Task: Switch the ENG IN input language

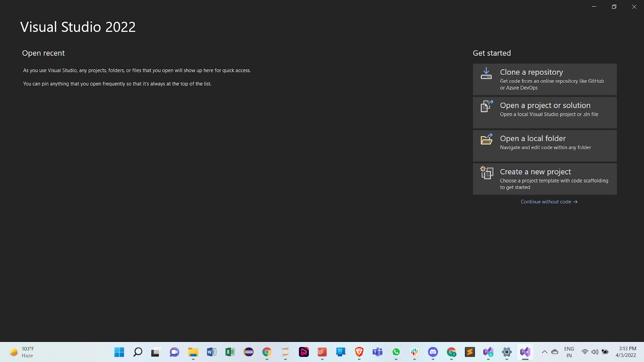Action: point(569,352)
